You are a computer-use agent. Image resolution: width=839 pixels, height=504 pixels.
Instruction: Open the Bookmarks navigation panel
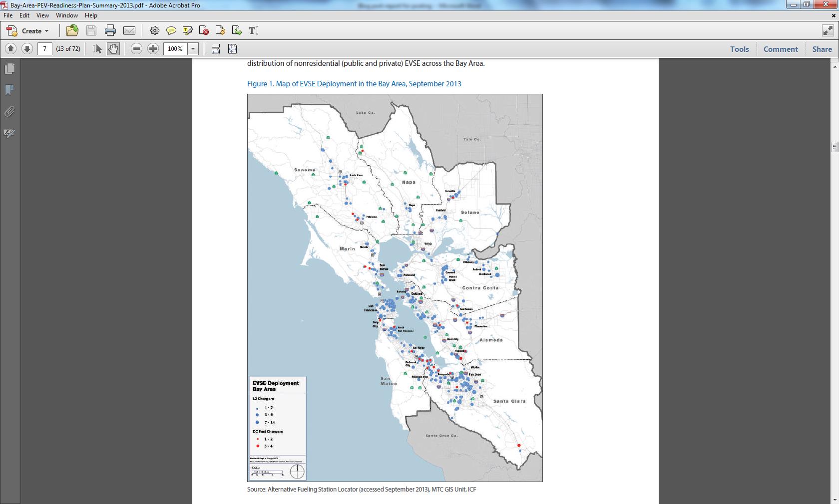coord(9,90)
